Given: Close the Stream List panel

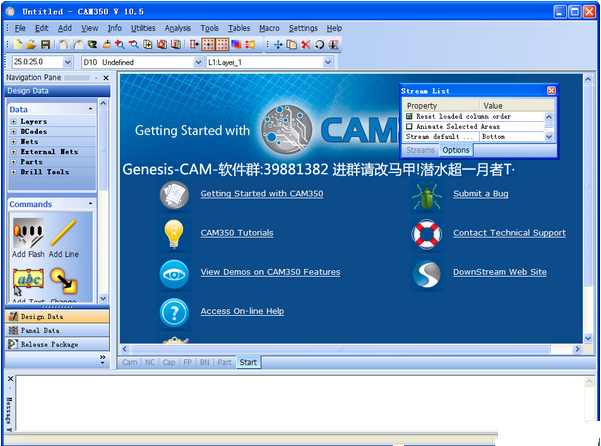Looking at the screenshot, I should (x=551, y=91).
